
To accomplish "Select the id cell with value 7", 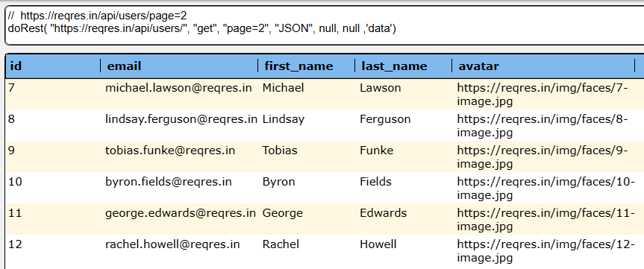I will pyautogui.click(x=11, y=87).
